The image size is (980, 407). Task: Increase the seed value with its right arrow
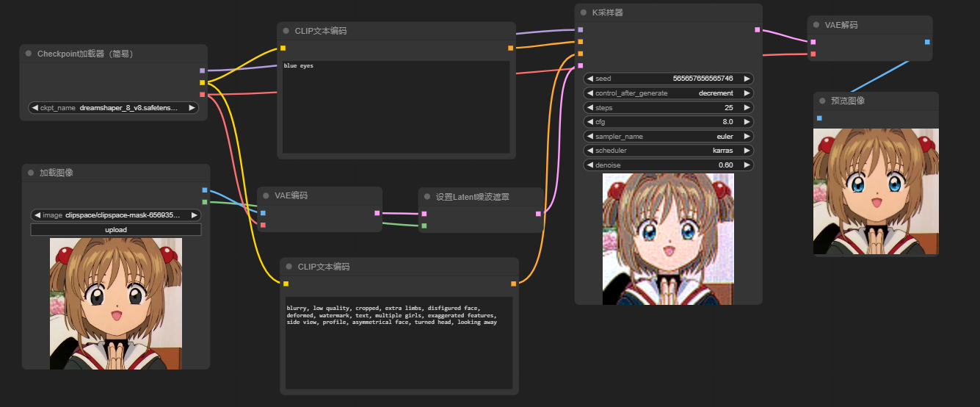point(747,79)
